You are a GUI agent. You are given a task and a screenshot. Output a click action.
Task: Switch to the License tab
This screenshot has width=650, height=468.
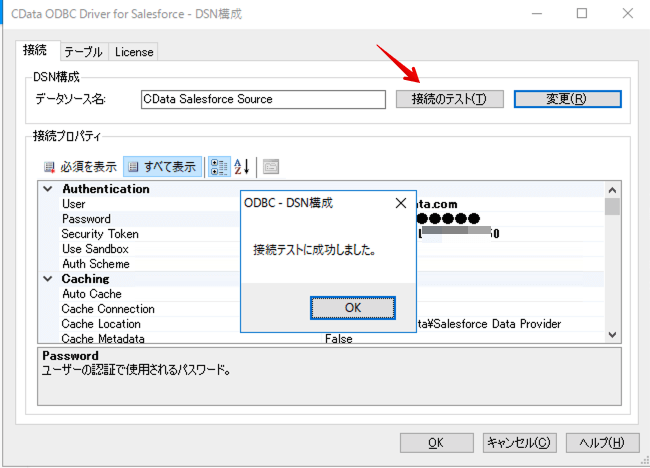(134, 52)
